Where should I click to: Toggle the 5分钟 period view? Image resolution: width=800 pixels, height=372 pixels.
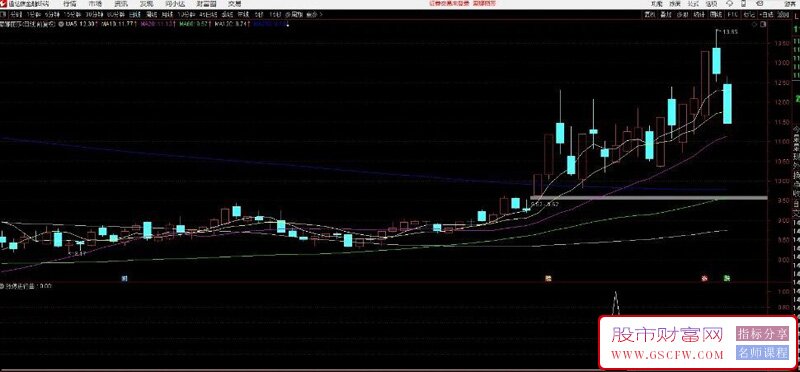[x=52, y=15]
